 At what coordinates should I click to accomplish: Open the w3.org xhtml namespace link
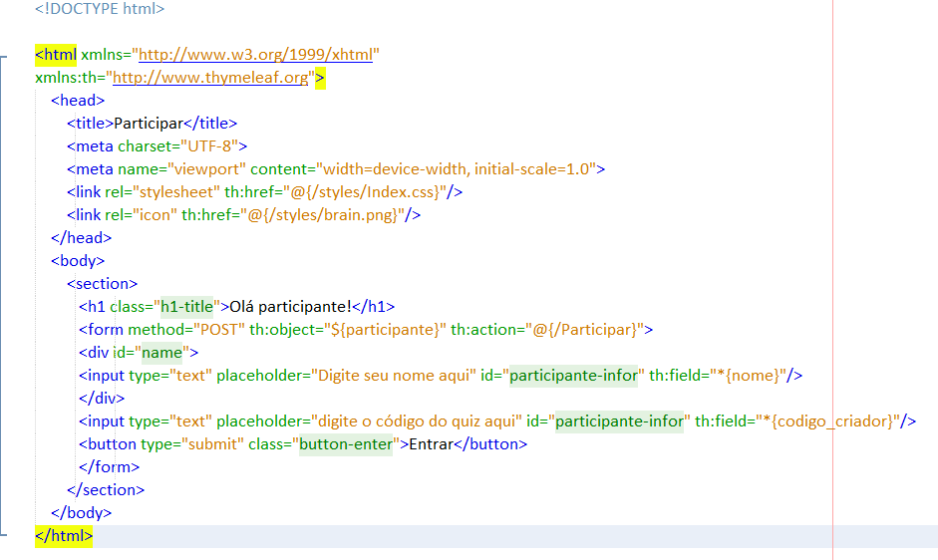[x=255, y=55]
